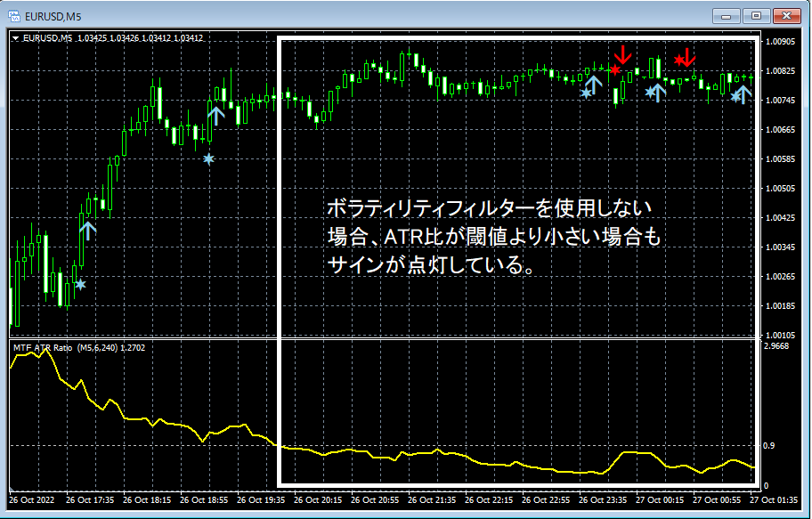The image size is (812, 519).
Task: Close the EURUSD,M5 chart window
Action: point(787,16)
